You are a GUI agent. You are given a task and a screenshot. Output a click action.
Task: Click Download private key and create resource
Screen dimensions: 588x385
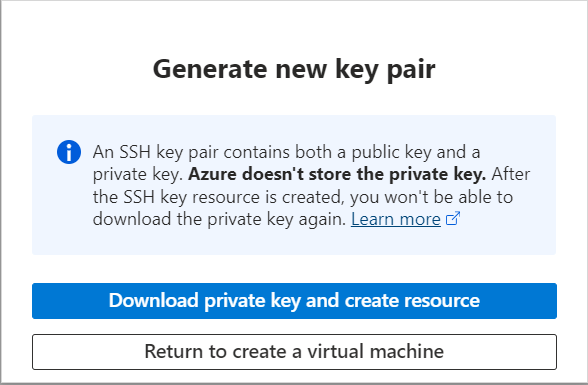pos(294,301)
